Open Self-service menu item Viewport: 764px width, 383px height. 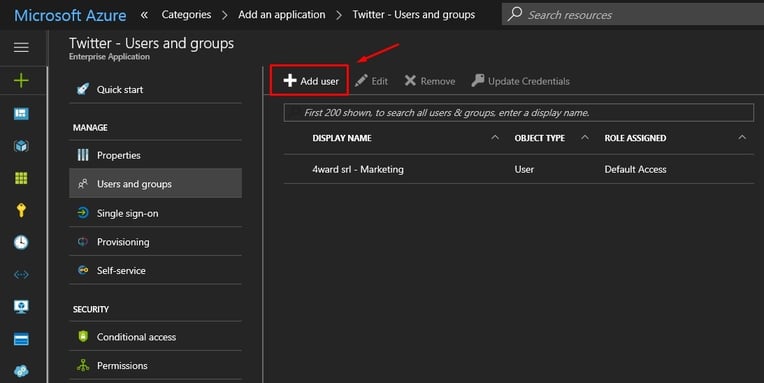pyautogui.click(x=155, y=270)
